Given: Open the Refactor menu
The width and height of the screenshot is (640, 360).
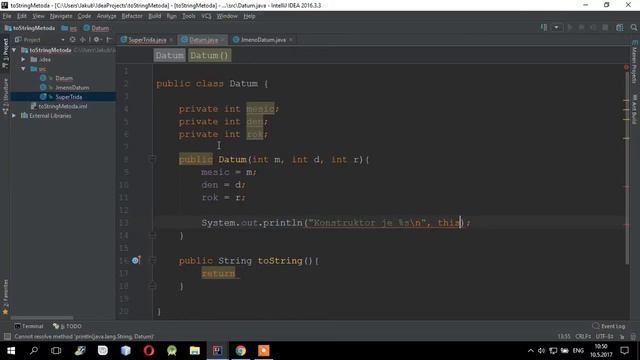Looking at the screenshot, I should click(x=132, y=16).
